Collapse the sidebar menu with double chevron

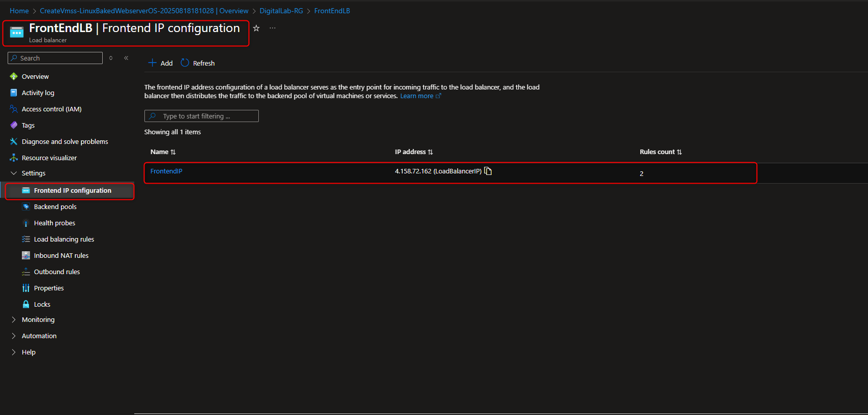click(x=126, y=58)
